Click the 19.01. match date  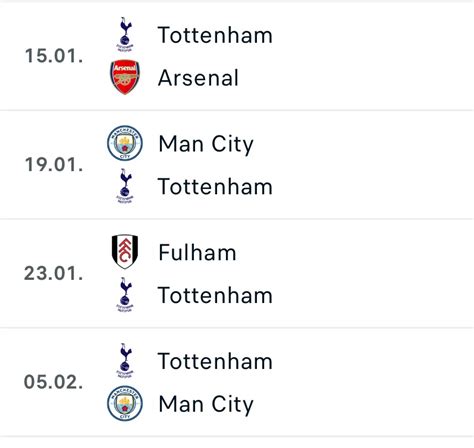click(x=54, y=165)
